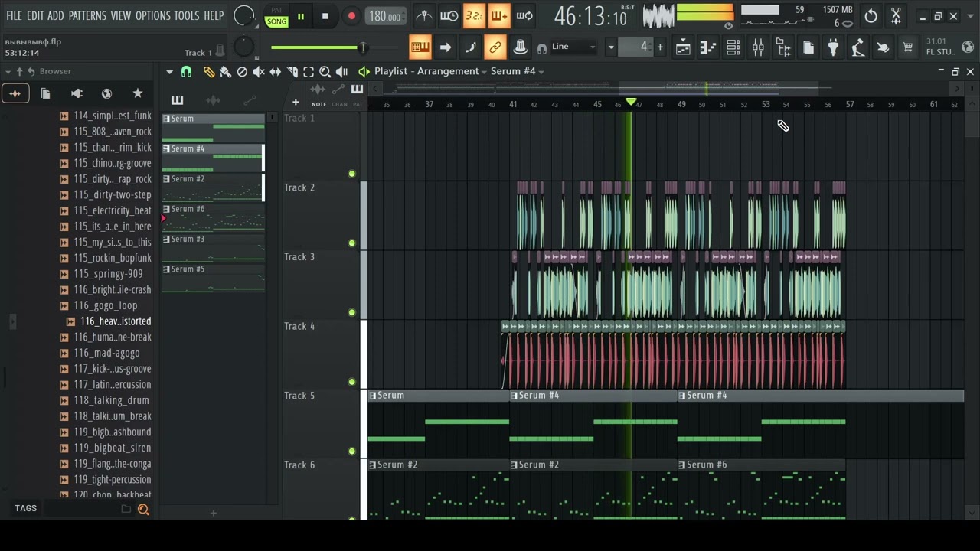Viewport: 980px width, 551px height.
Task: Open the content library cart icon
Action: (908, 47)
